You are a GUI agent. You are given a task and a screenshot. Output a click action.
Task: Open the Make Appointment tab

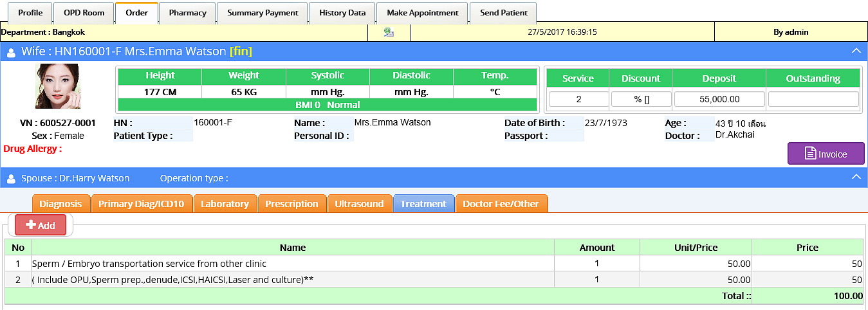tap(423, 13)
